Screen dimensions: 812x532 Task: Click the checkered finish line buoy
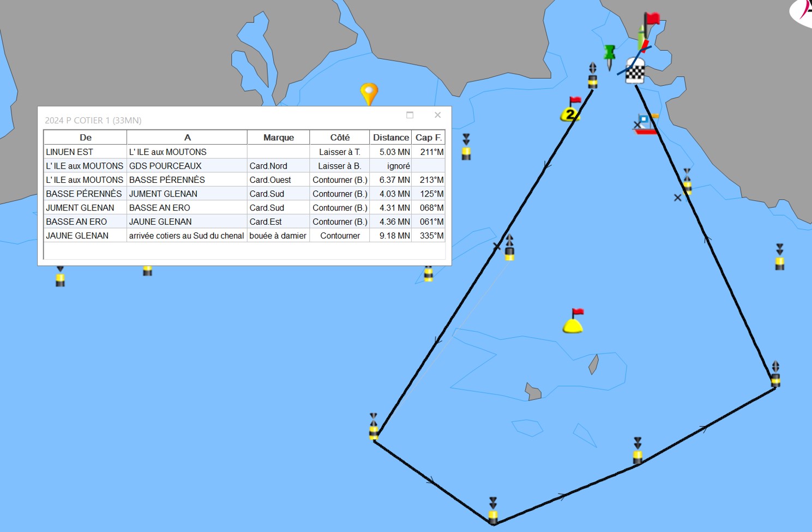[x=635, y=71]
